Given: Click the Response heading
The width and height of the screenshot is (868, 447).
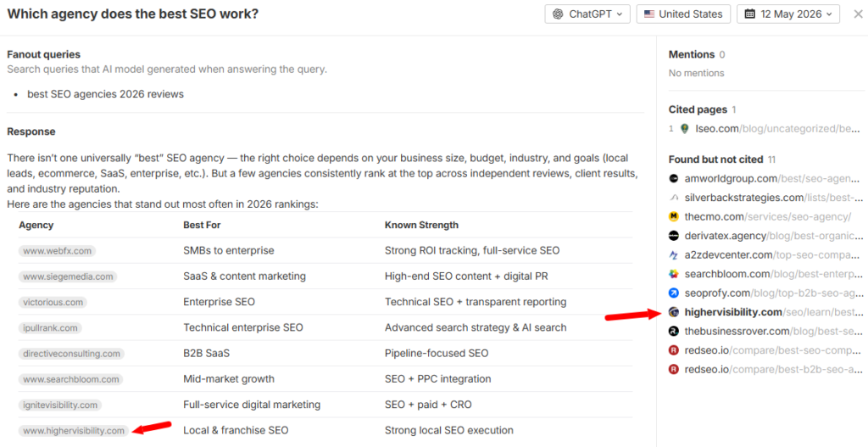Looking at the screenshot, I should click(x=31, y=131).
